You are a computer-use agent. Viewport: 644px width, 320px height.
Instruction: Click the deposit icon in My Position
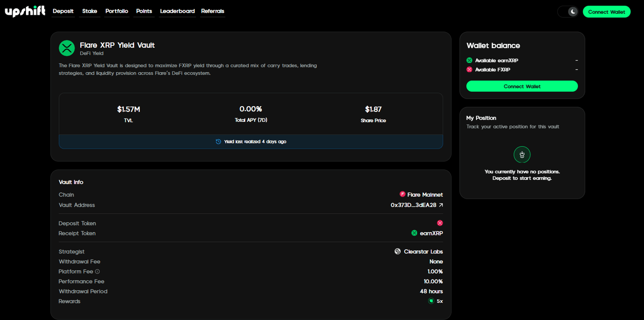point(522,154)
